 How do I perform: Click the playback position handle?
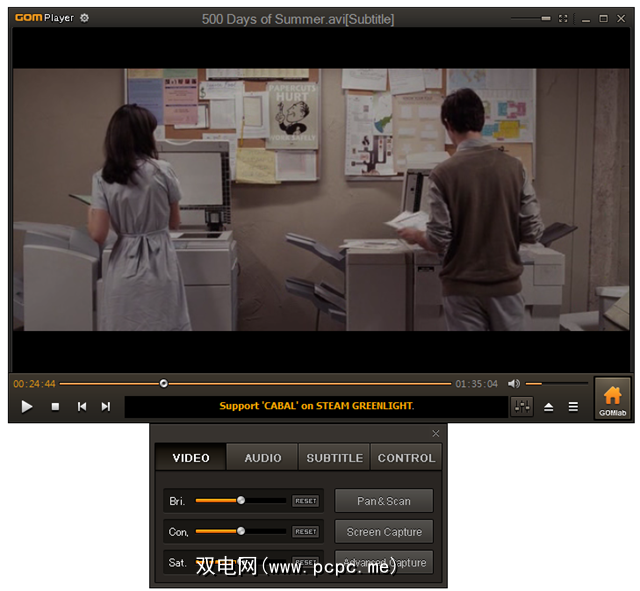(164, 384)
